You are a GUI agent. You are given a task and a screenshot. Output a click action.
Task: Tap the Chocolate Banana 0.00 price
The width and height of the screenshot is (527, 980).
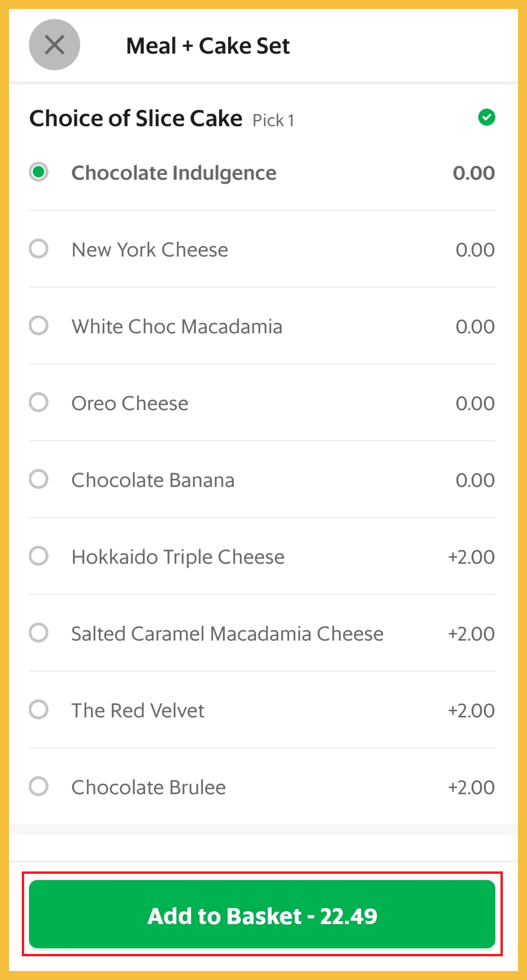[x=475, y=480]
